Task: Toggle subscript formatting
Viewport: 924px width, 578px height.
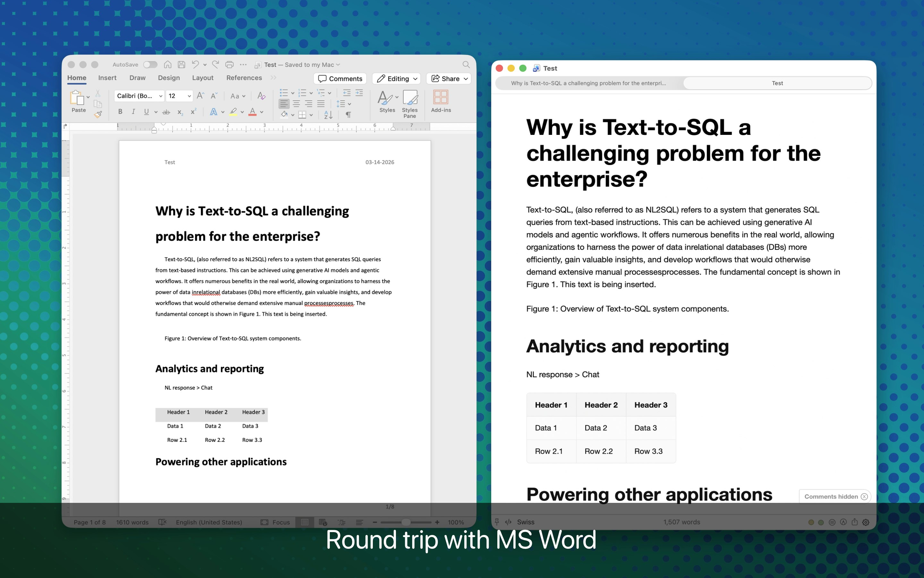Action: coord(180,112)
